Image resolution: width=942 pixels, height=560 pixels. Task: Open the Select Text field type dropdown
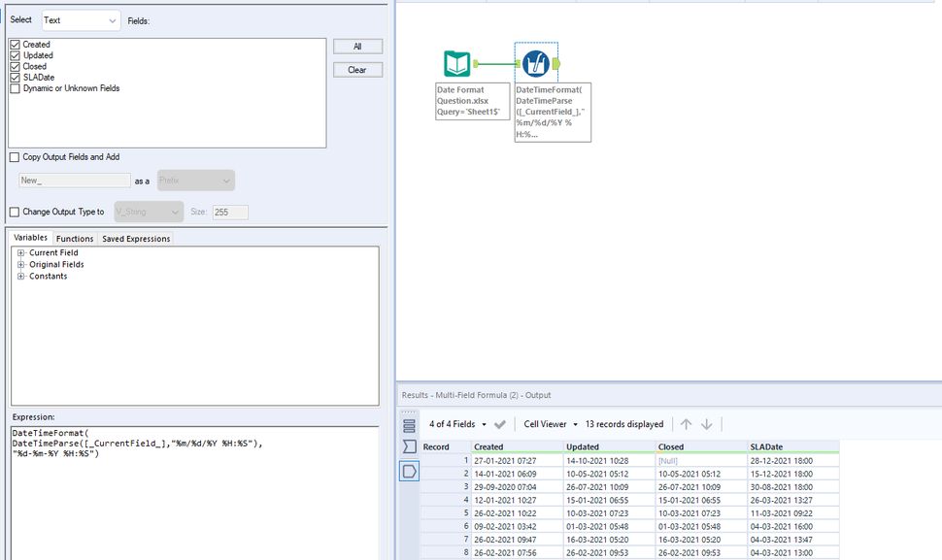pyautogui.click(x=82, y=20)
